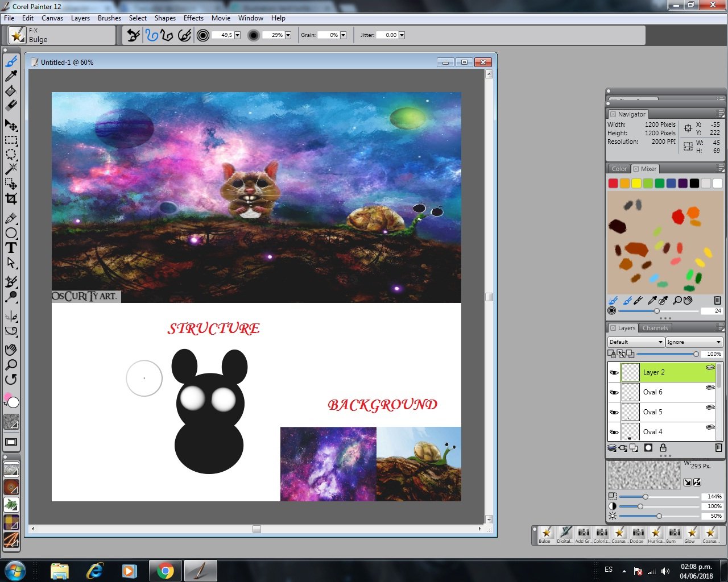Click the Mixer brush size value field
Image resolution: width=728 pixels, height=582 pixels.
click(712, 311)
